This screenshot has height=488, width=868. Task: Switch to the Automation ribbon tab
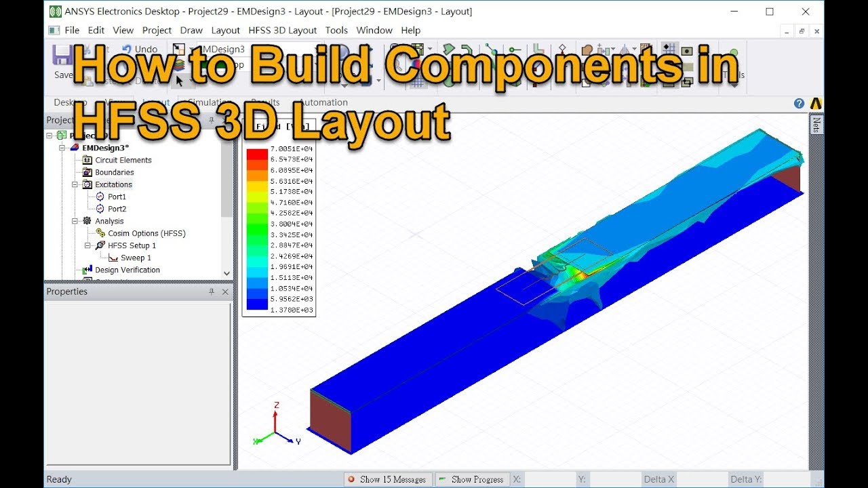(323, 102)
